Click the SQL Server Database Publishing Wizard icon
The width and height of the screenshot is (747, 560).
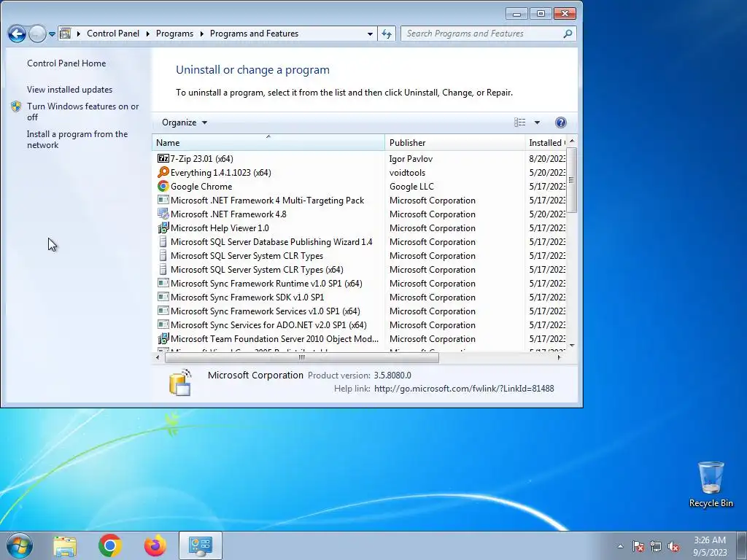point(163,241)
